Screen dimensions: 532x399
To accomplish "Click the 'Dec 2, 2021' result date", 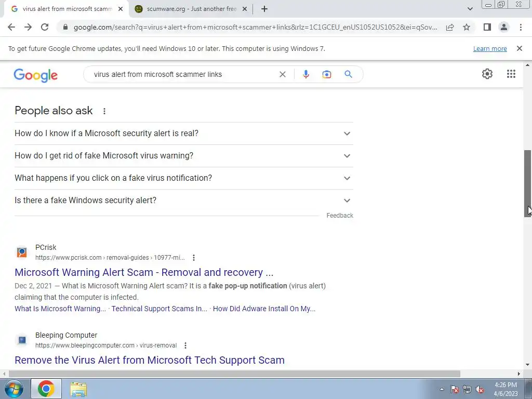I will tap(33, 286).
